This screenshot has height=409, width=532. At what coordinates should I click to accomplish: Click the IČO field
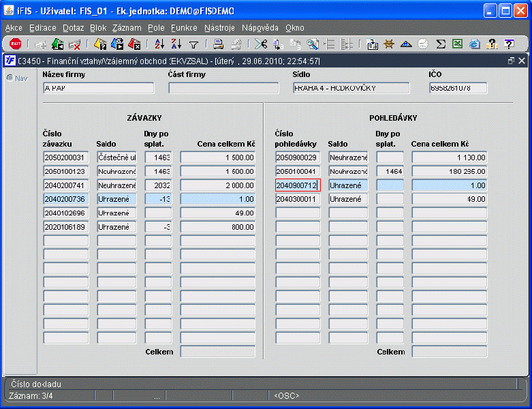pyautogui.click(x=458, y=88)
